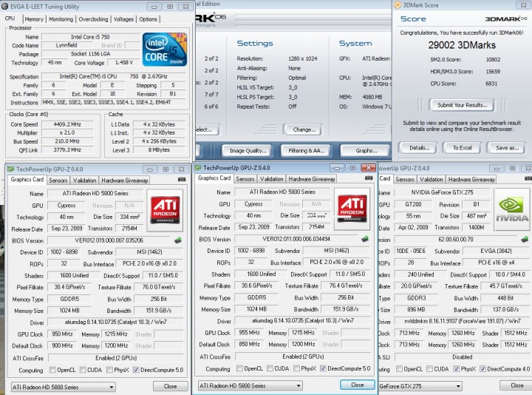532x395 pixels.
Task: Click the screenshot camera icon in middle GPU-Z
Action: coord(369,178)
